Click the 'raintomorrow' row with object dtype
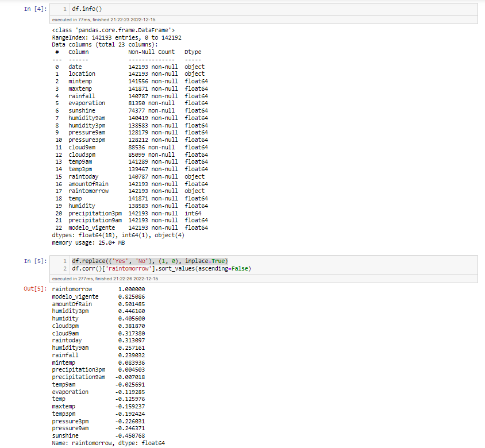This screenshot has width=485, height=448. click(130, 191)
